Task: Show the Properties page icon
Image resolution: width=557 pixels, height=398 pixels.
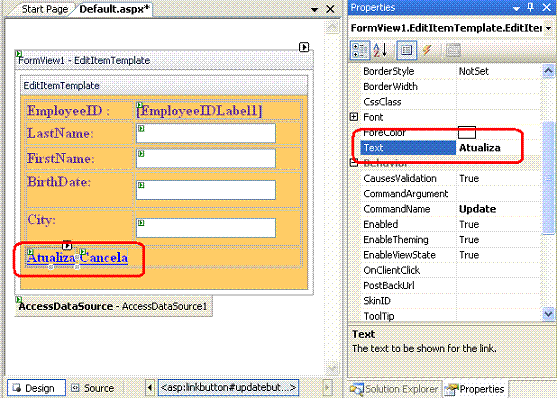Action: 406,50
